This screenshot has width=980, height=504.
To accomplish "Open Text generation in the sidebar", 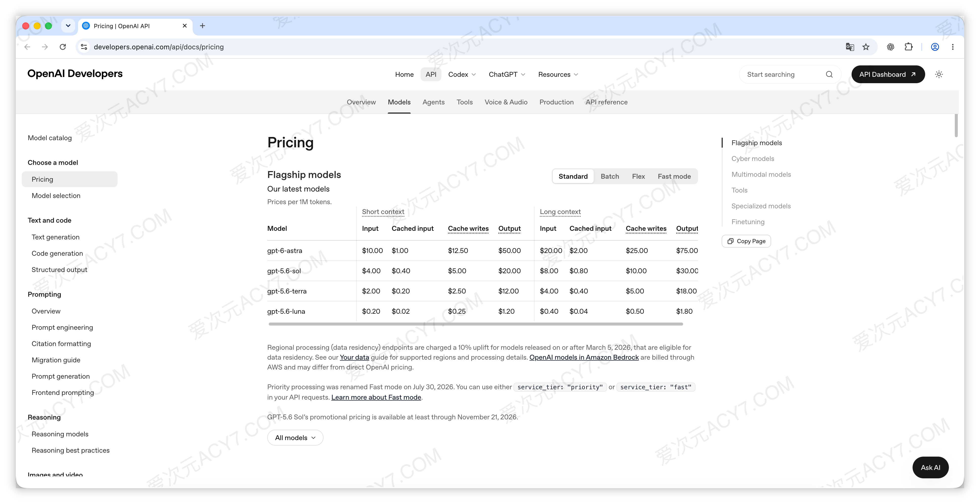I will [x=56, y=237].
